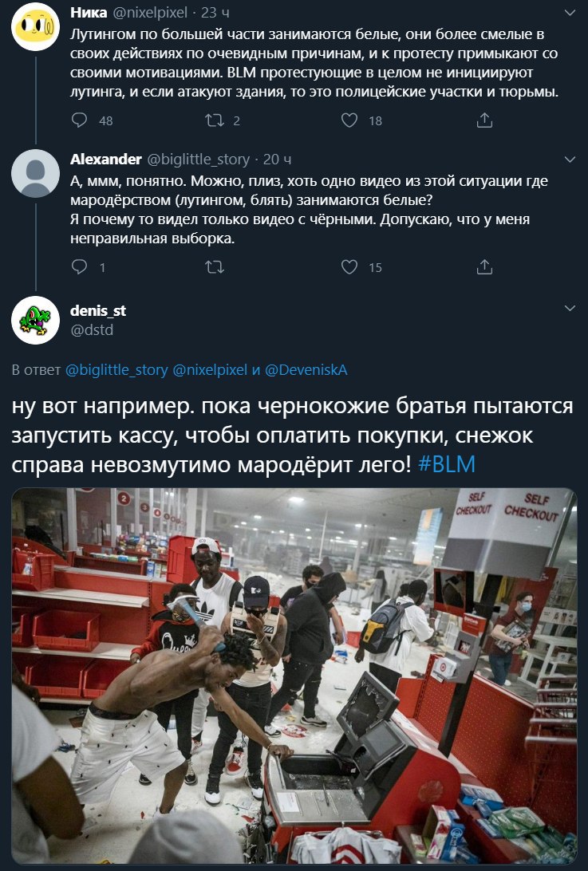Share Alexander's tweet via share icon
The width and height of the screenshot is (588, 871).
(484, 267)
